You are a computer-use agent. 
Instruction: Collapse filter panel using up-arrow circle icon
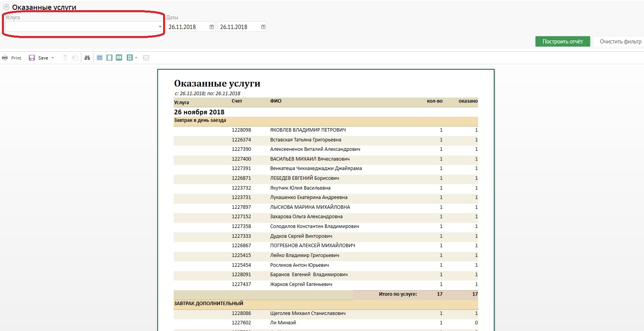click(x=6, y=7)
